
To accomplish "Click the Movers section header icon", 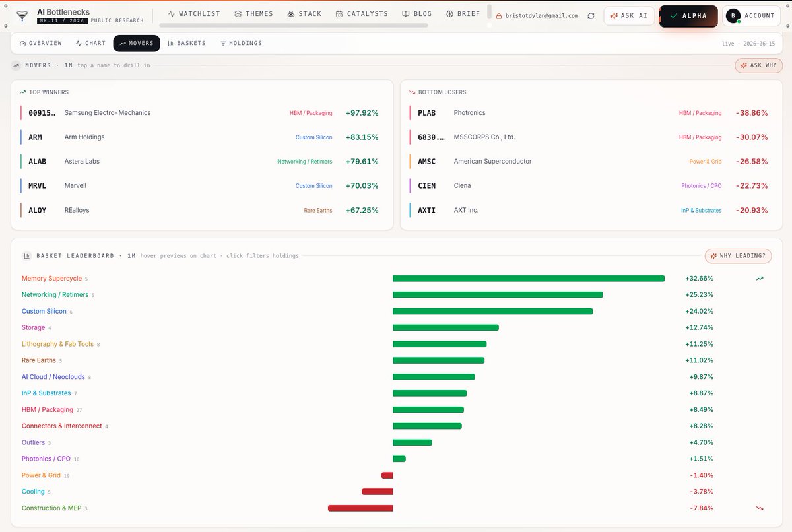I will point(16,65).
